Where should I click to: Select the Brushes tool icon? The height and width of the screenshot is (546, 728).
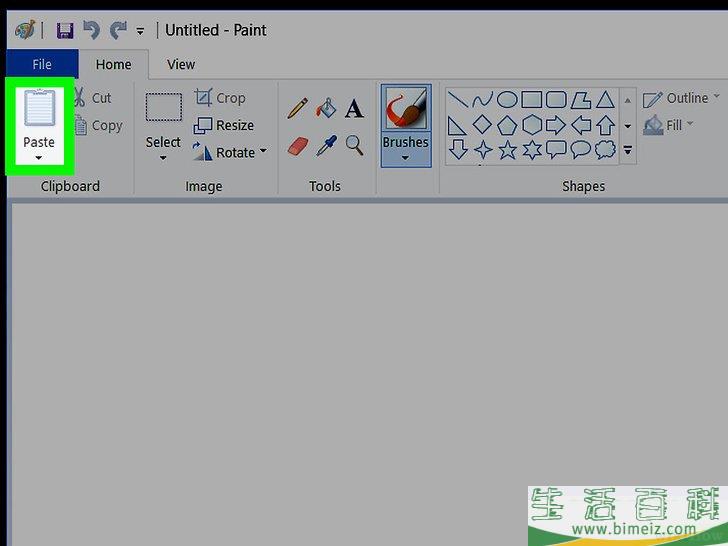(x=406, y=109)
